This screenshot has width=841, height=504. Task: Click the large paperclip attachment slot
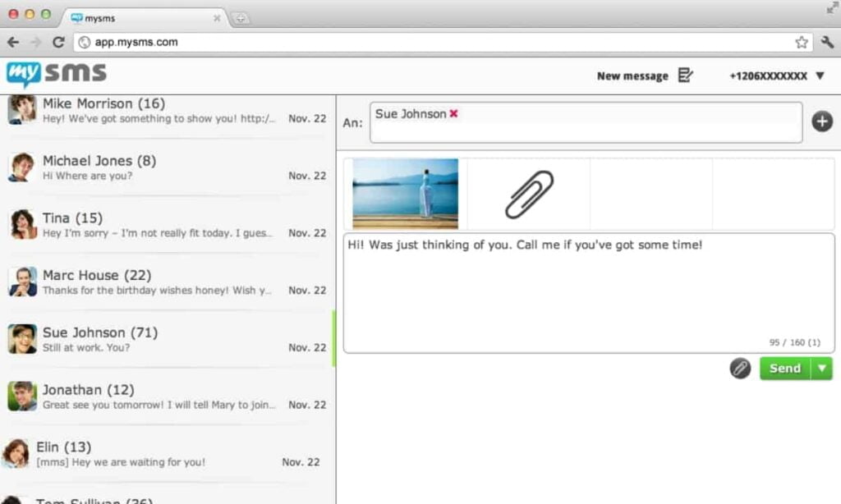pos(529,195)
